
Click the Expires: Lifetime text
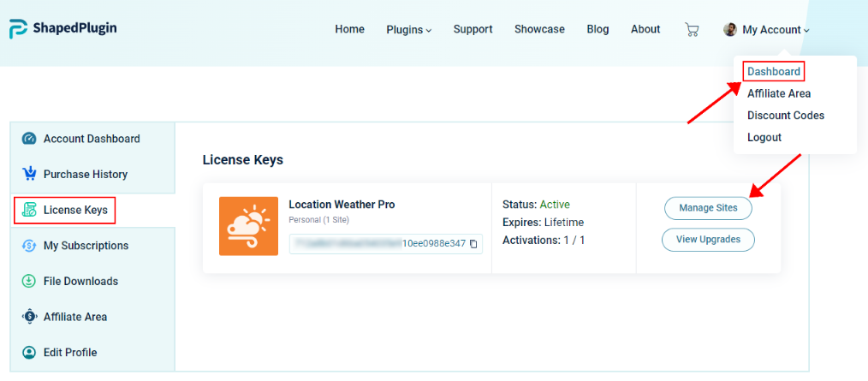(543, 223)
